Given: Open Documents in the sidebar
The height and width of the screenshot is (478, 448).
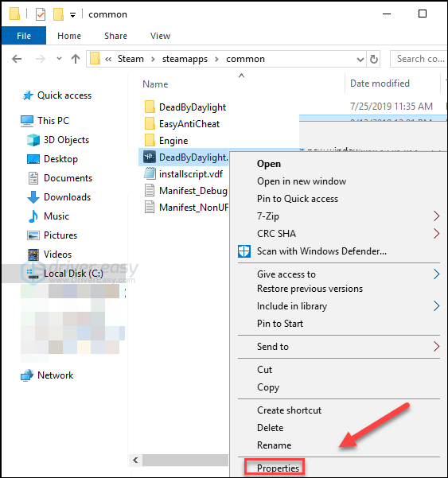Looking at the screenshot, I should 68,178.
